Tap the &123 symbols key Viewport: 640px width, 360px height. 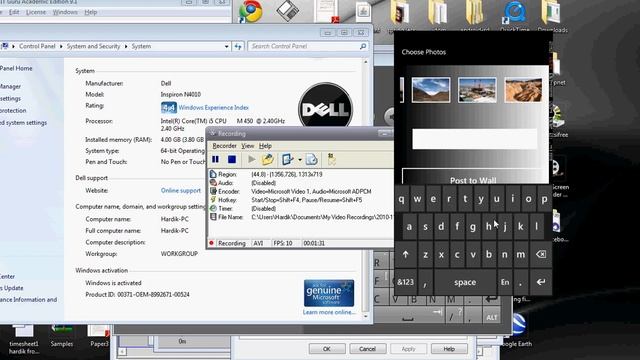[x=405, y=282]
